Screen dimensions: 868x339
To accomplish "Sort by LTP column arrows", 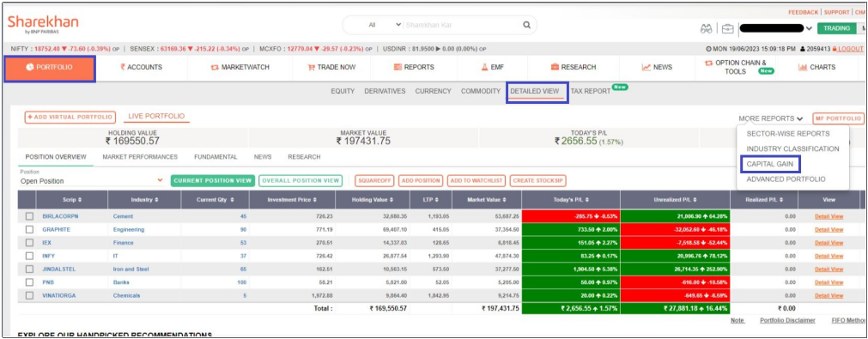I will pos(437,200).
